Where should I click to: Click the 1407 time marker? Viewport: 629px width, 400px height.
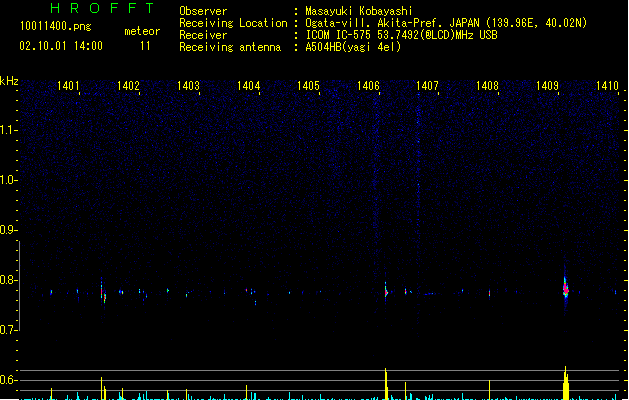pyautogui.click(x=427, y=86)
